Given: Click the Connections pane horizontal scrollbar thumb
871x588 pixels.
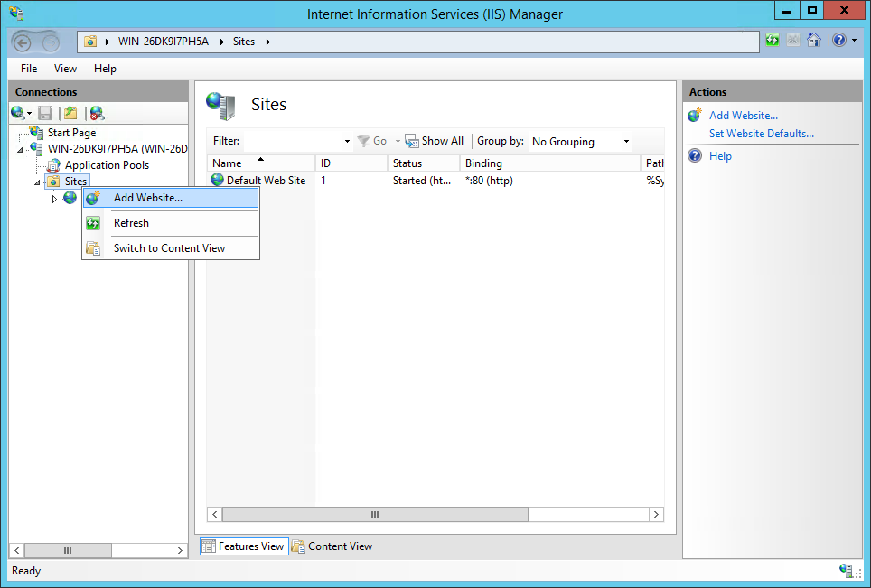Looking at the screenshot, I should pos(68,550).
